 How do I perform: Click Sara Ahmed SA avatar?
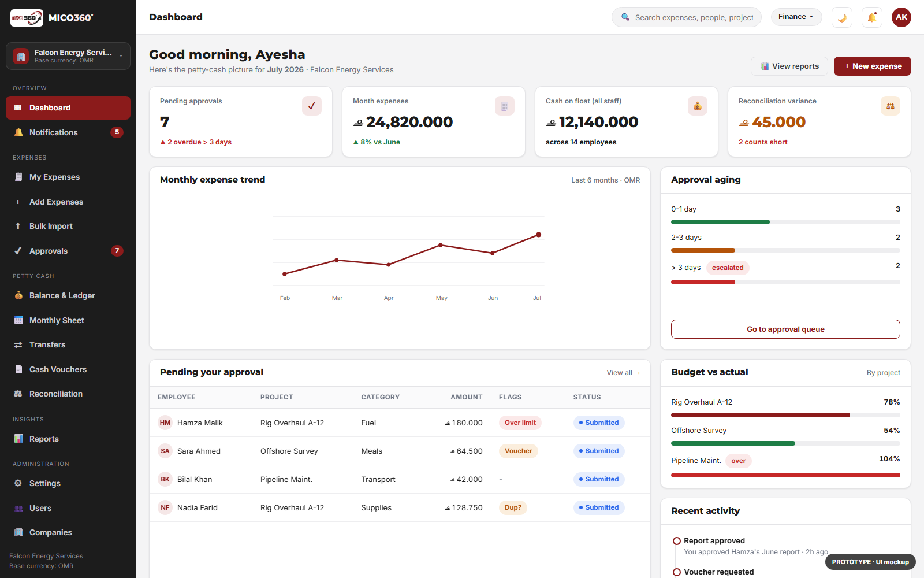tap(165, 451)
